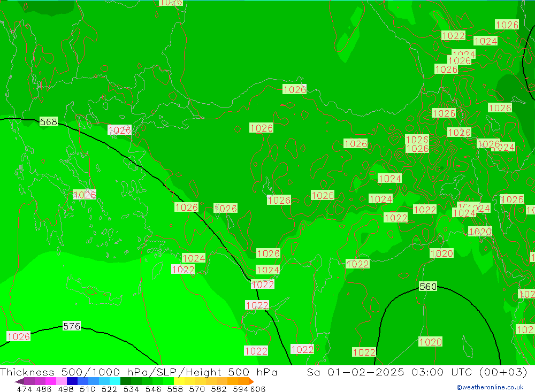Click the orange right arrow of colorbar

click(x=251, y=381)
